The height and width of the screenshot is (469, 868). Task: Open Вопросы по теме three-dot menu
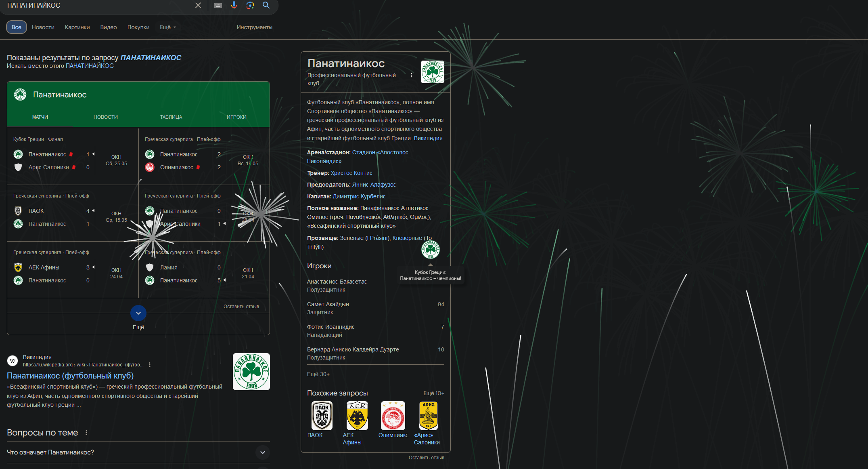[x=86, y=433]
